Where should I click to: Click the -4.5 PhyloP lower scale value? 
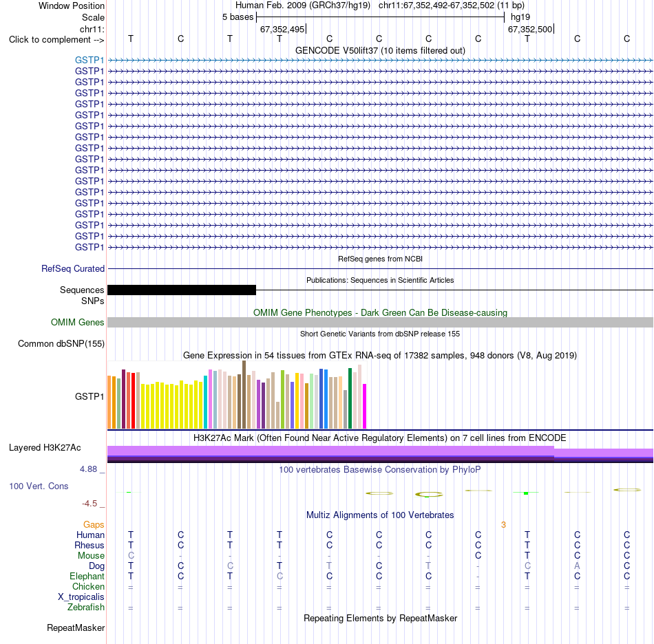89,504
